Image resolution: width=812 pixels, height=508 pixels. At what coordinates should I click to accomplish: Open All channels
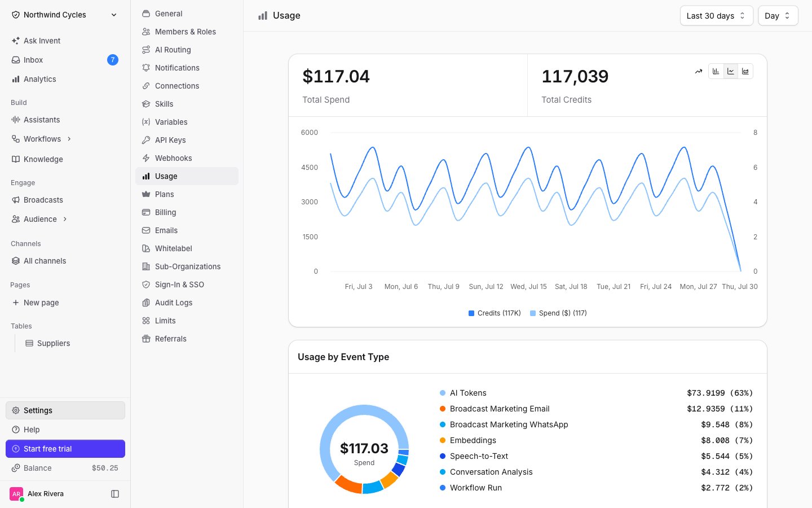tap(65, 261)
